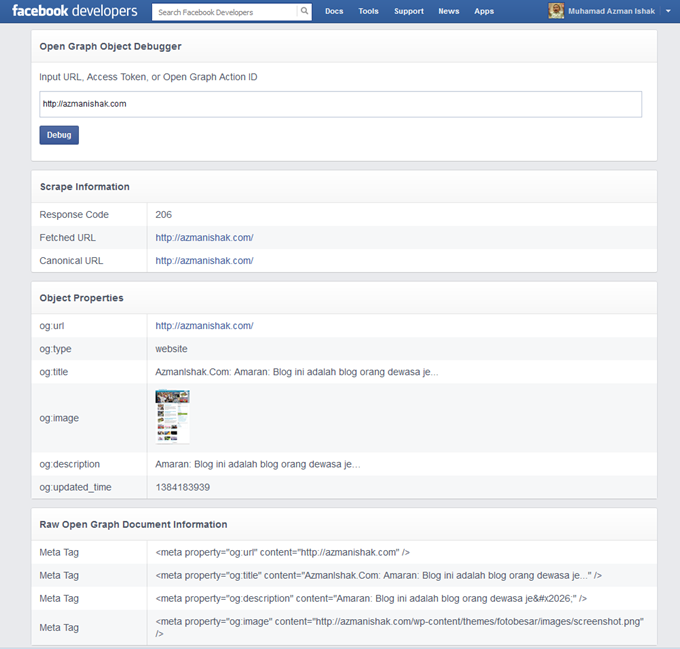Click the search magnifier icon
This screenshot has height=649, width=680.
click(x=304, y=11)
